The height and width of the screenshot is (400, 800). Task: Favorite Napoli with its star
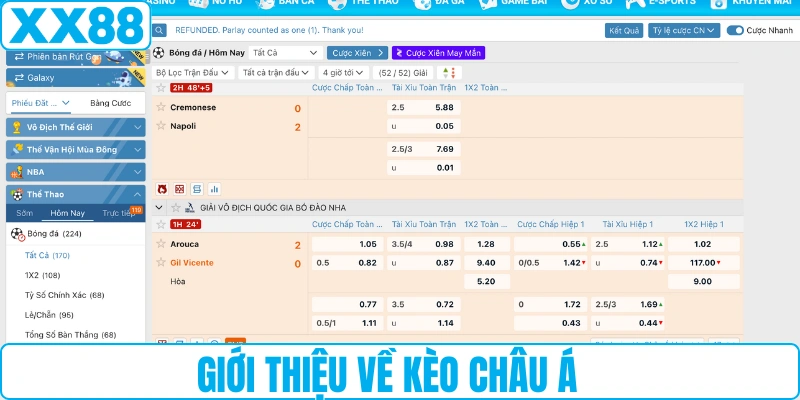(161, 126)
